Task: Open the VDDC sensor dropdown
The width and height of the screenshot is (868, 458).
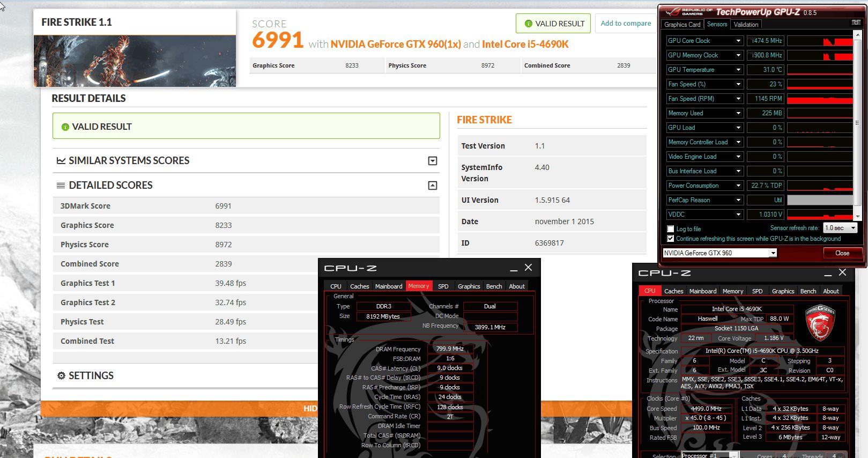Action: click(738, 215)
